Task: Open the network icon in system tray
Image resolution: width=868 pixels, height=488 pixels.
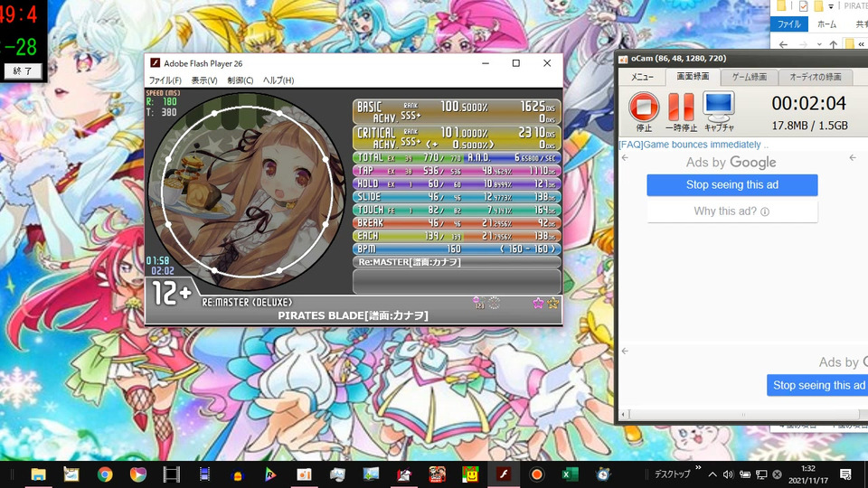Action: coord(761,474)
